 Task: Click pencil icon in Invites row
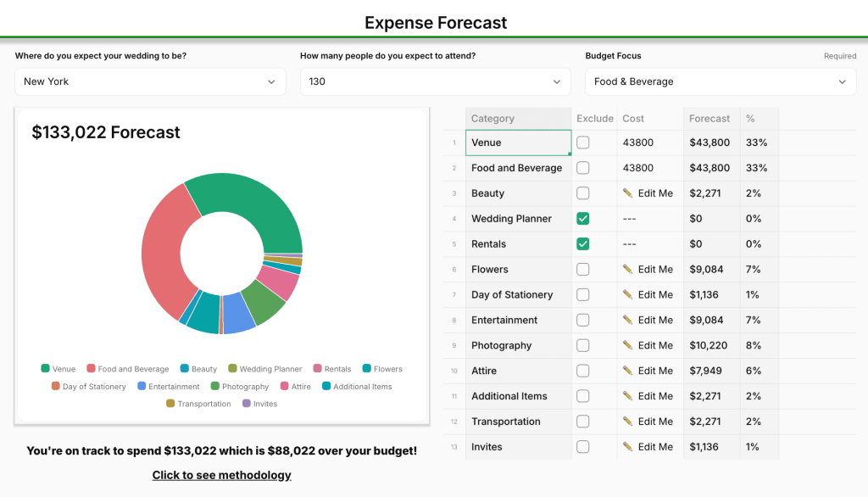pos(628,448)
